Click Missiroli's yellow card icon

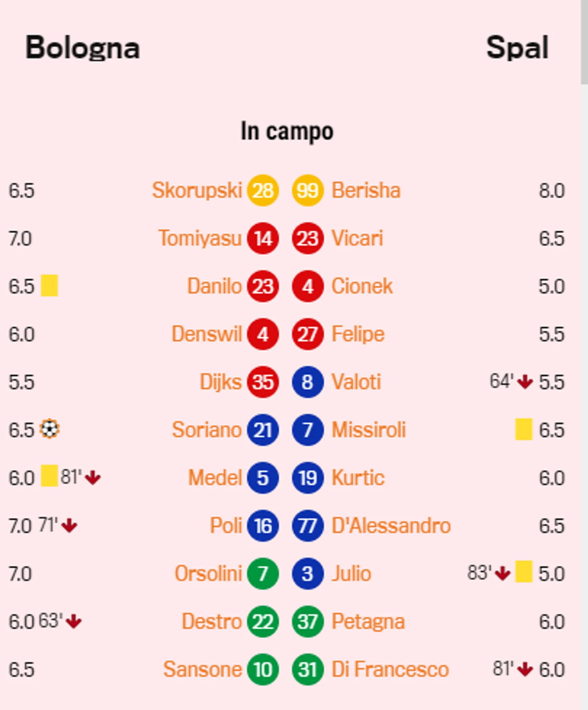(524, 429)
